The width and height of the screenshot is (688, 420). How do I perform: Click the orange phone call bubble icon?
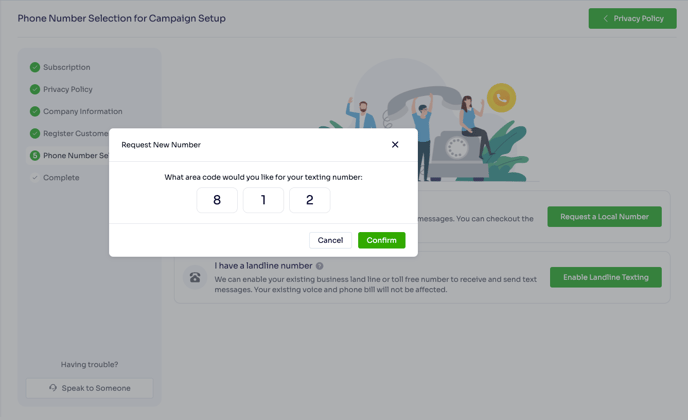coord(501,97)
